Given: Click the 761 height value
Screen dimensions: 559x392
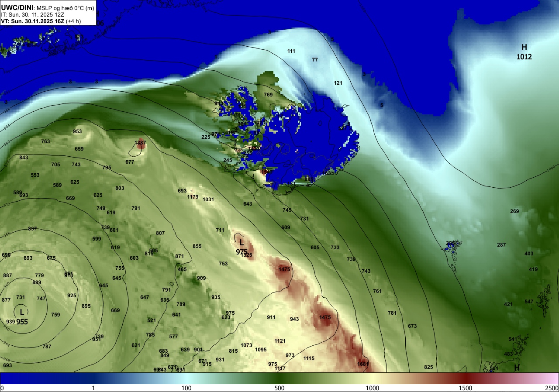Looking at the screenshot, I should (x=377, y=291).
